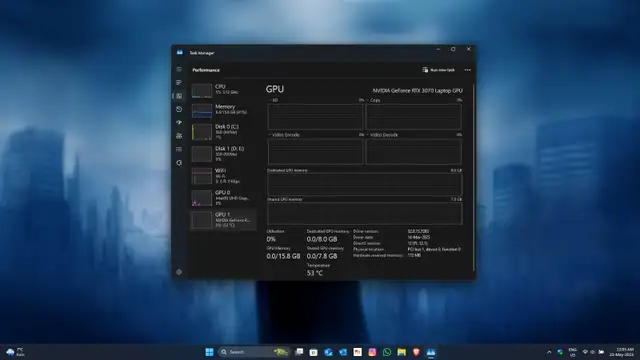Image resolution: width=640 pixels, height=360 pixels.
Task: Click the 0.0/7.8 GB shared memory value
Action: (x=322, y=256)
